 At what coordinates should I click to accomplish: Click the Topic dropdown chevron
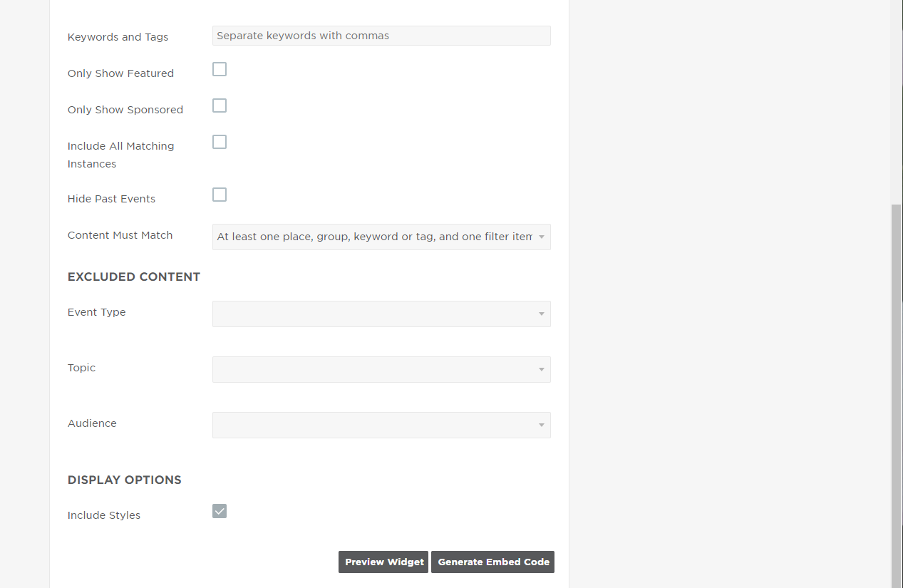click(x=542, y=369)
